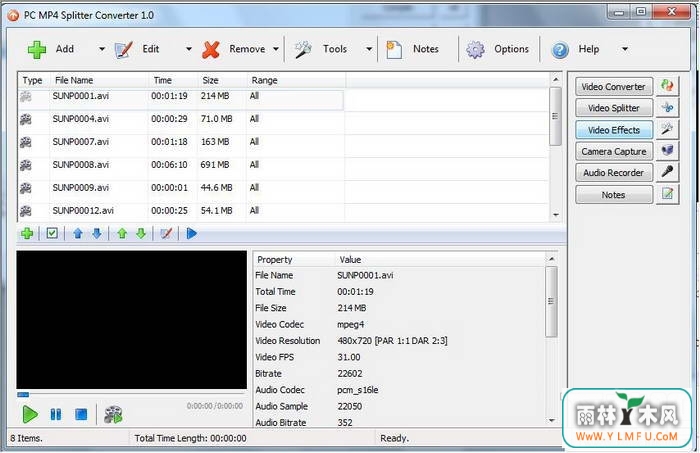
Task: Click the file list scrollbar thumb
Action: (555, 116)
